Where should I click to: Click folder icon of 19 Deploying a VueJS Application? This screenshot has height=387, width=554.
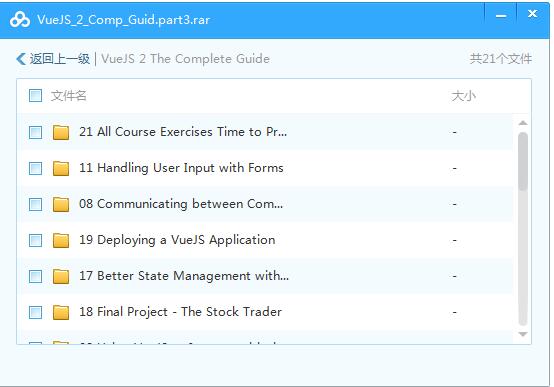coord(61,240)
